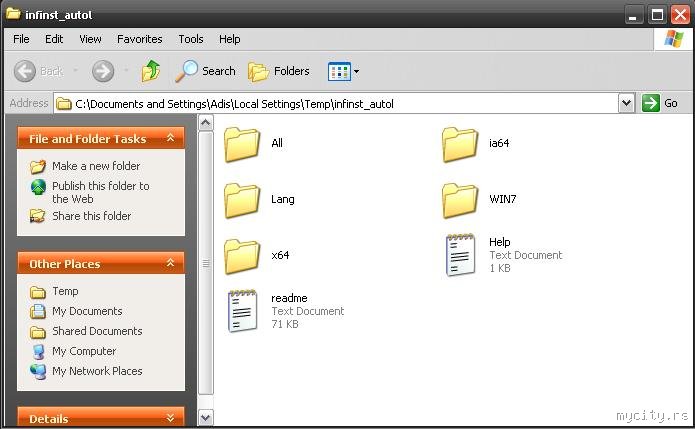This screenshot has height=429, width=695.
Task: Collapse the Other Places panel
Action: (170, 263)
